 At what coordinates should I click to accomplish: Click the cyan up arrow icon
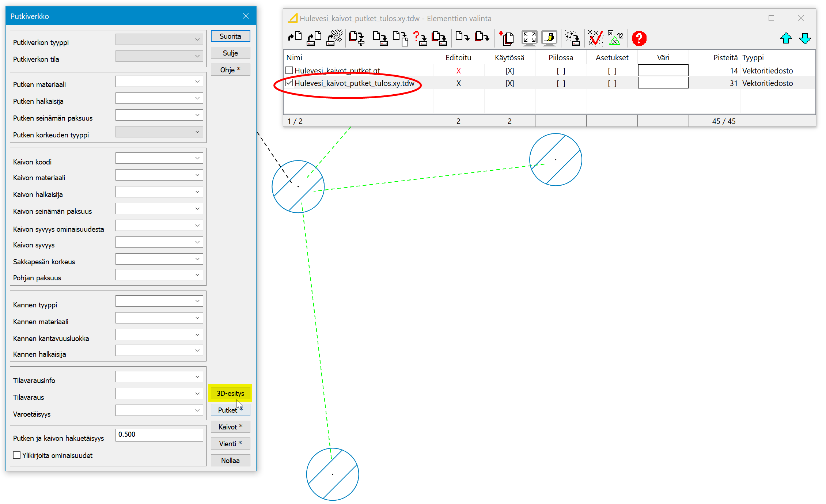point(786,38)
